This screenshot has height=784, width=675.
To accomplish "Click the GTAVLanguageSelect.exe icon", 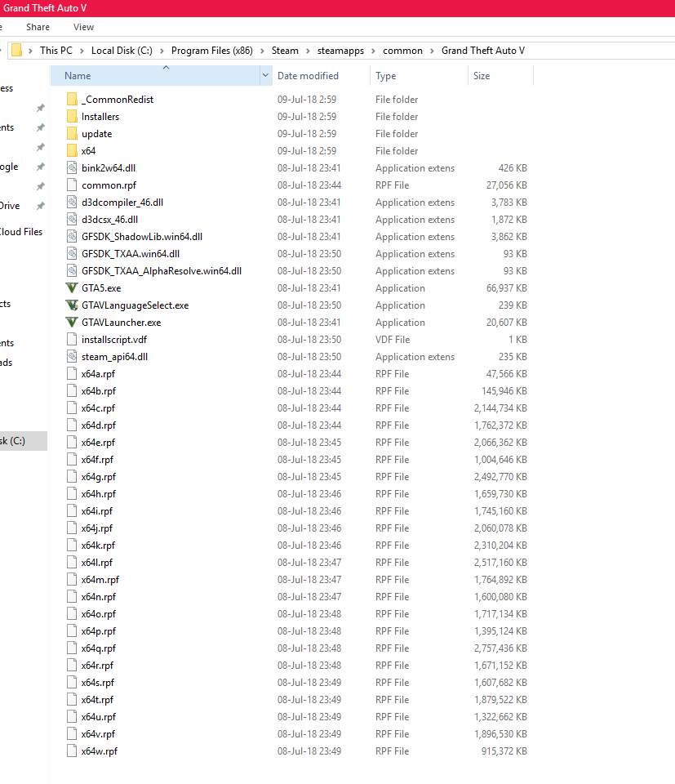I will click(72, 305).
